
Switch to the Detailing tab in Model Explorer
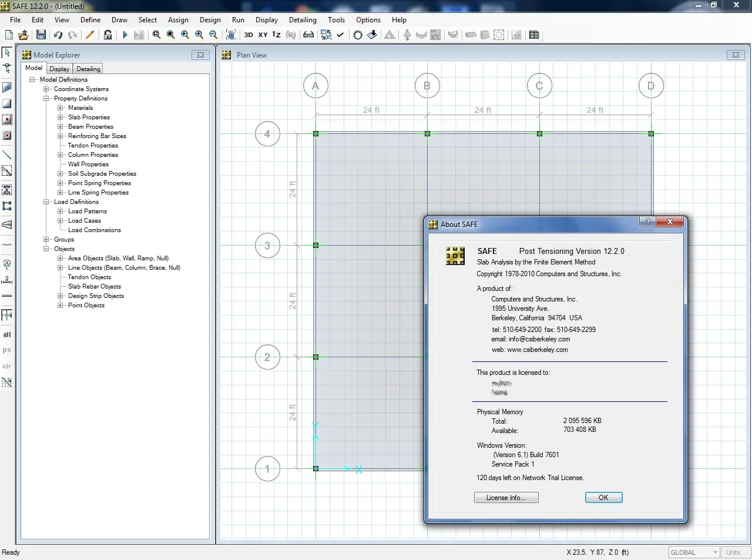[88, 69]
